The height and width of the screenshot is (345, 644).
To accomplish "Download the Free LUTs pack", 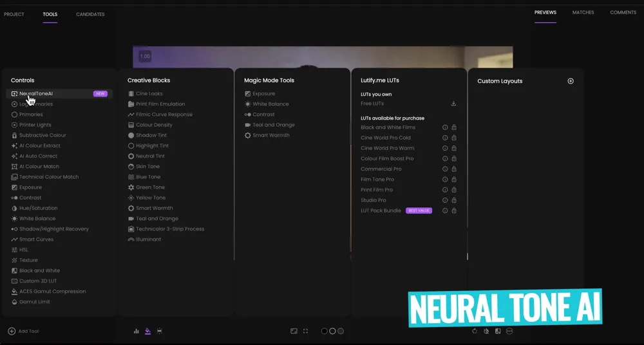I will click(x=453, y=104).
